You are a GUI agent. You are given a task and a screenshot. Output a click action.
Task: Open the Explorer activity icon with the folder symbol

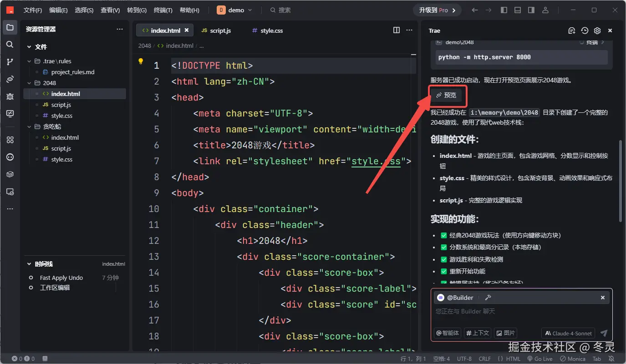tap(10, 27)
